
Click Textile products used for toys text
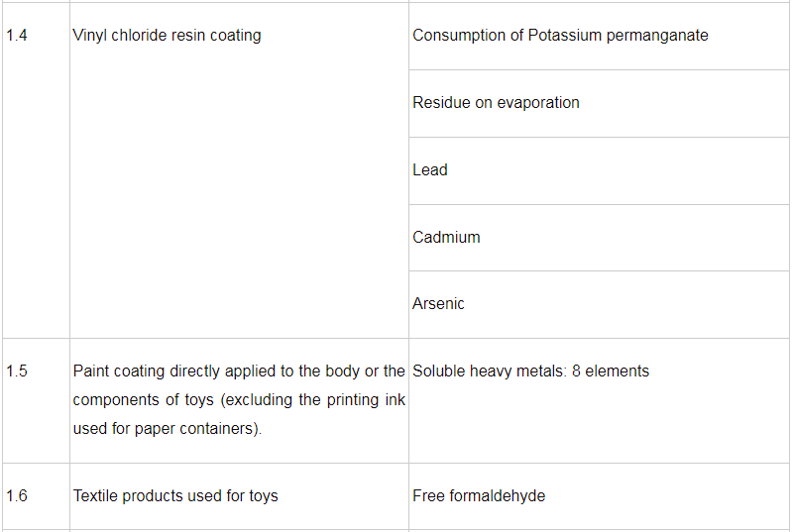(175, 495)
